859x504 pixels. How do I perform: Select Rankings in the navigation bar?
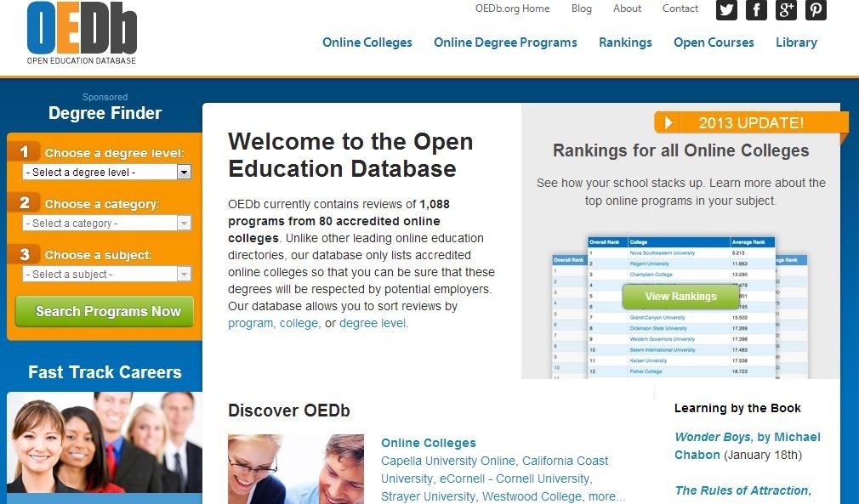625,42
